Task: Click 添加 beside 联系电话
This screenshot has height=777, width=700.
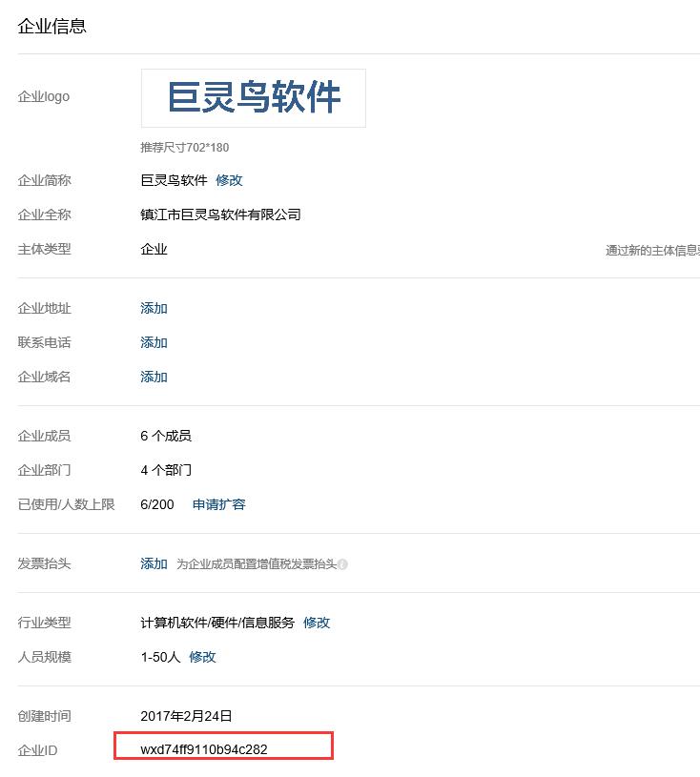Action: [154, 342]
